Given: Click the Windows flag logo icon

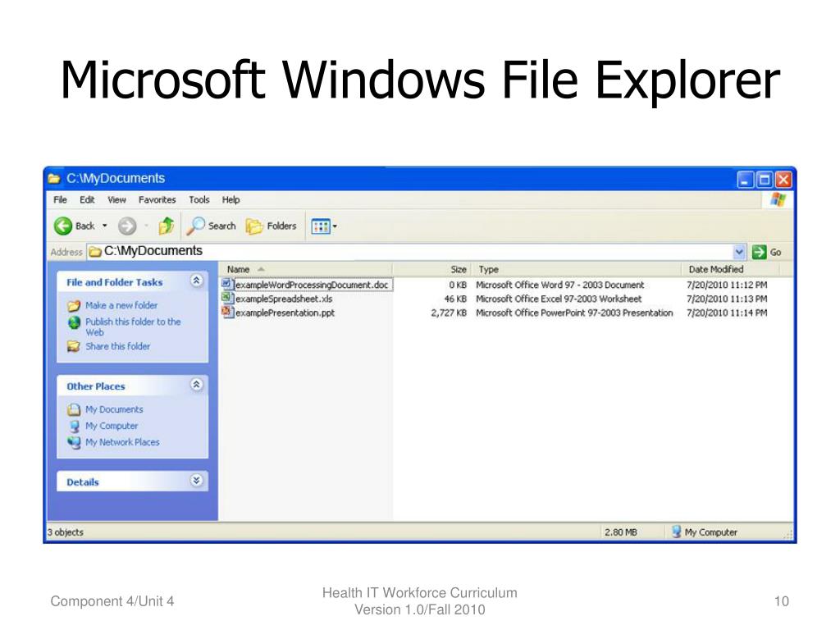Looking at the screenshot, I should point(778,200).
